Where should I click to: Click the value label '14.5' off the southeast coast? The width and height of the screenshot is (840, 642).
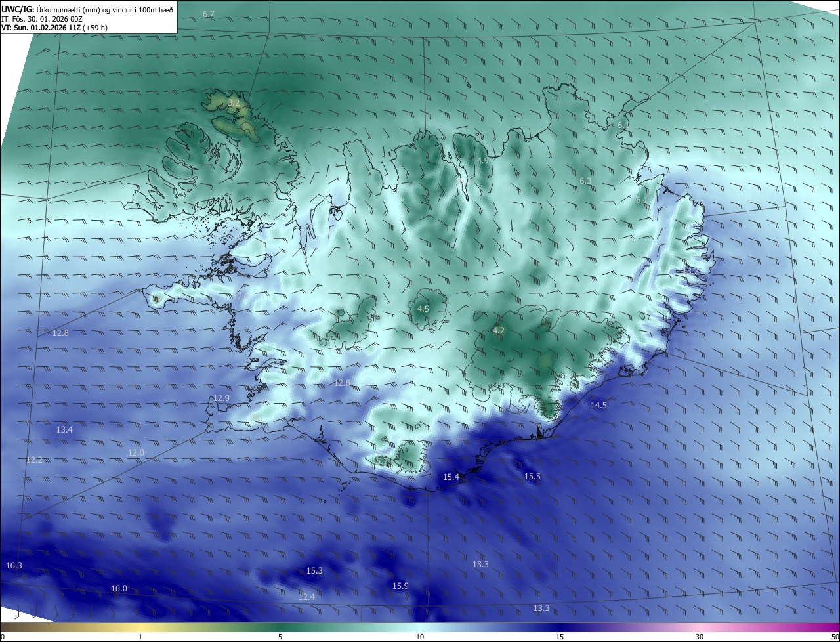[598, 405]
